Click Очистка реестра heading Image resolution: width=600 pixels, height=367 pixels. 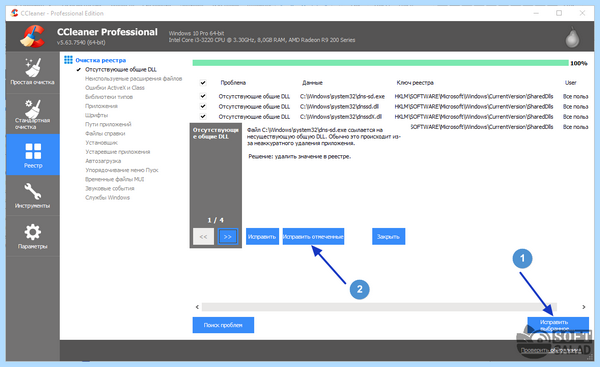click(101, 60)
